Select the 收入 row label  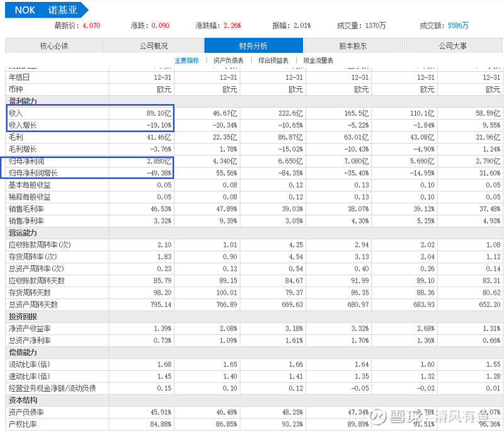[x=16, y=113]
